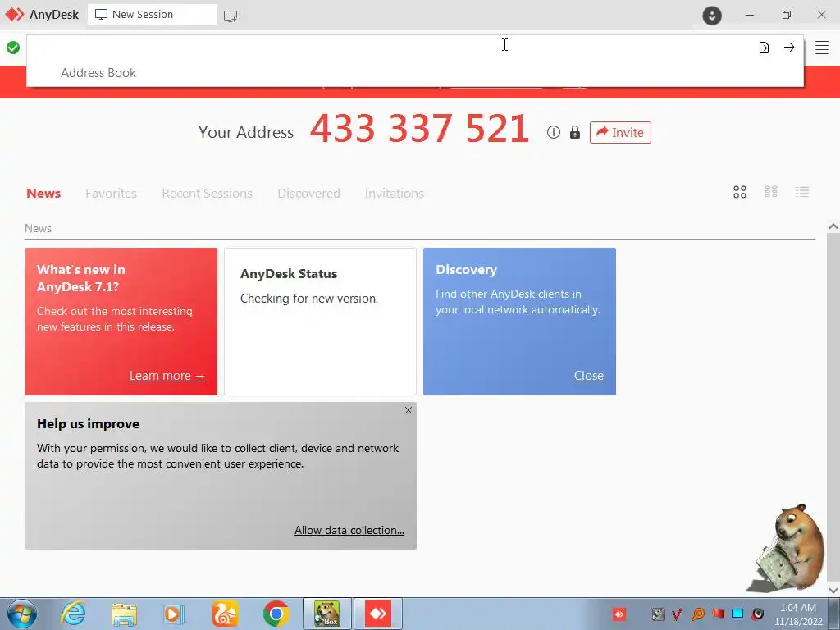Open File Explorer from taskbar
Viewport: 840px width, 630px height.
click(125, 614)
